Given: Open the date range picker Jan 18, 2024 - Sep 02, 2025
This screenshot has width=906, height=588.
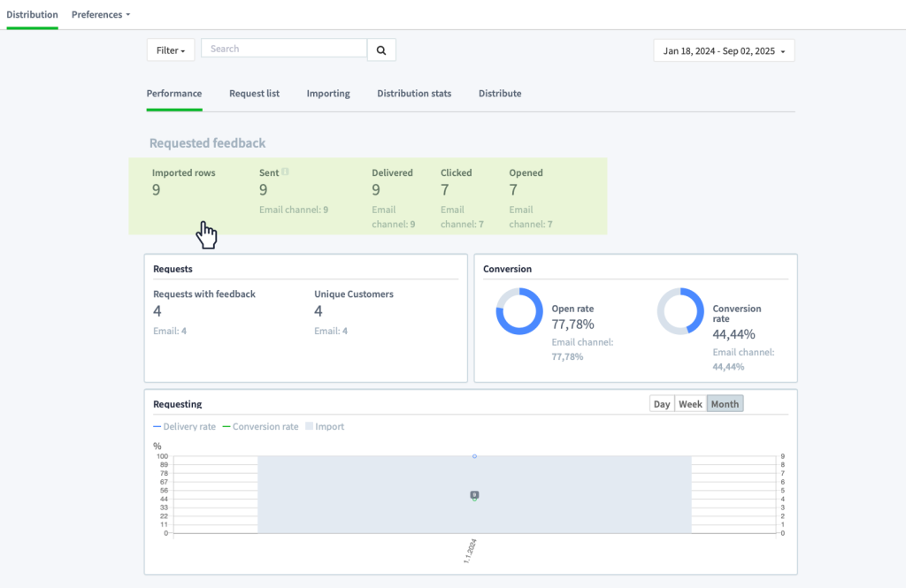Looking at the screenshot, I should click(724, 50).
